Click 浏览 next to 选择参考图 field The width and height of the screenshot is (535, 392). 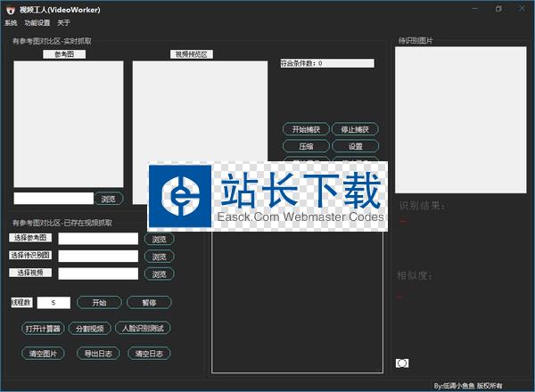pos(159,239)
